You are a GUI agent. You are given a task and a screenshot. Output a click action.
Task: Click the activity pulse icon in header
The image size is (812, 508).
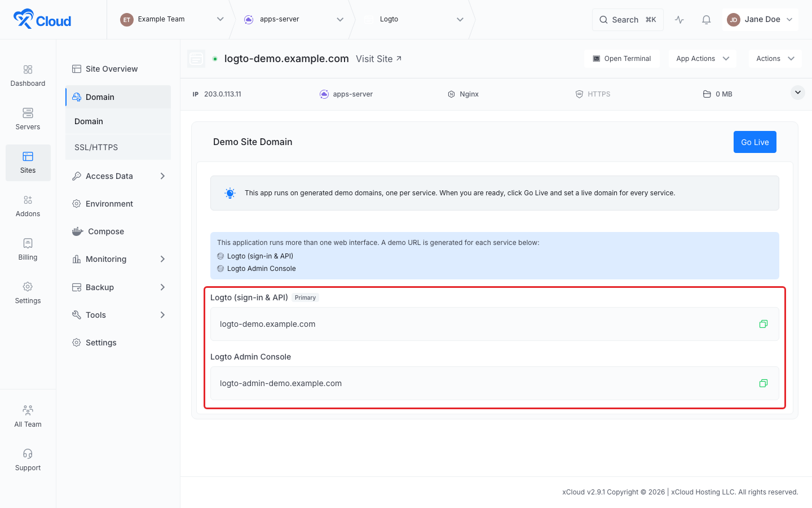pyautogui.click(x=679, y=20)
